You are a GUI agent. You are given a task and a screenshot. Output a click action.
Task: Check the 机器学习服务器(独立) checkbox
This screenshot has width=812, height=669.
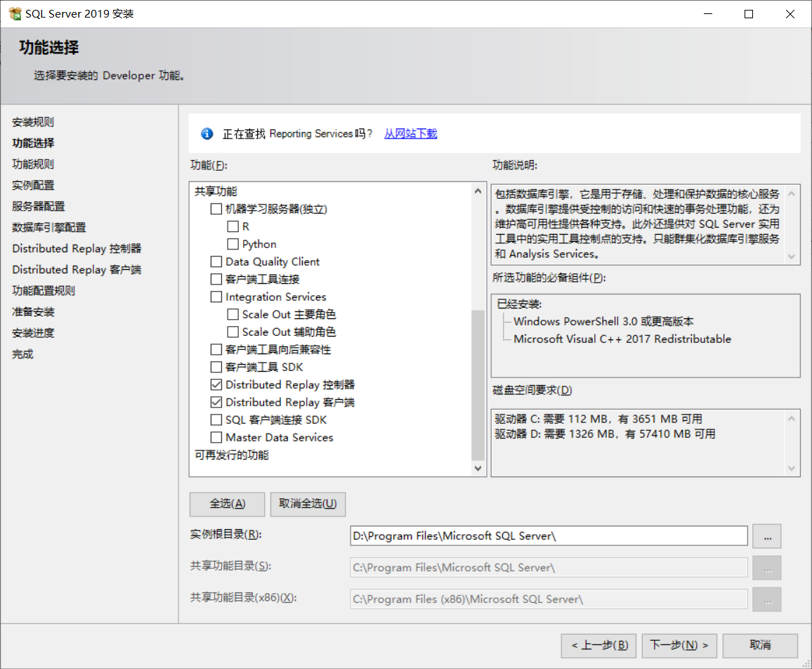[x=216, y=209]
